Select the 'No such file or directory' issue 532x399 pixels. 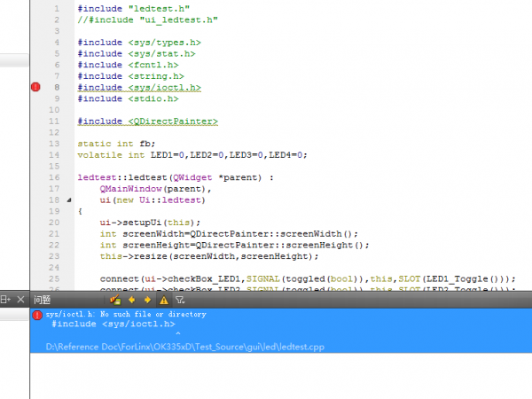click(126, 314)
